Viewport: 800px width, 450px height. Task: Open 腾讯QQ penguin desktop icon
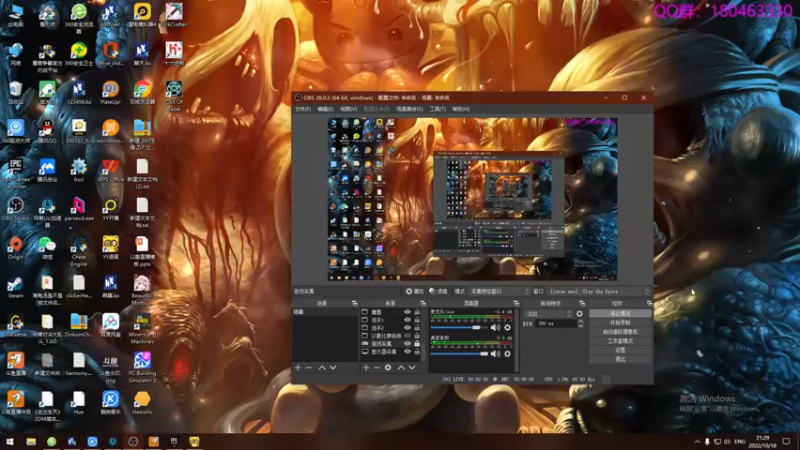47,132
